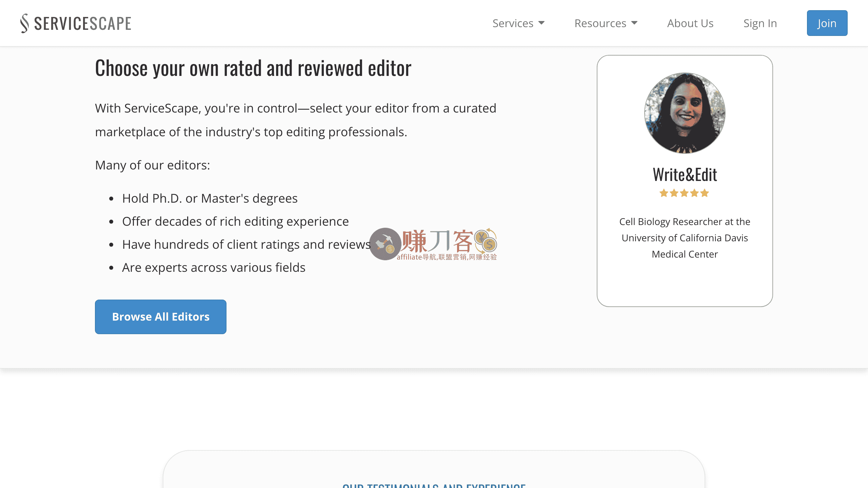Click the pickaxe circle watermark icon
The image size is (868, 488).
pyautogui.click(x=385, y=244)
